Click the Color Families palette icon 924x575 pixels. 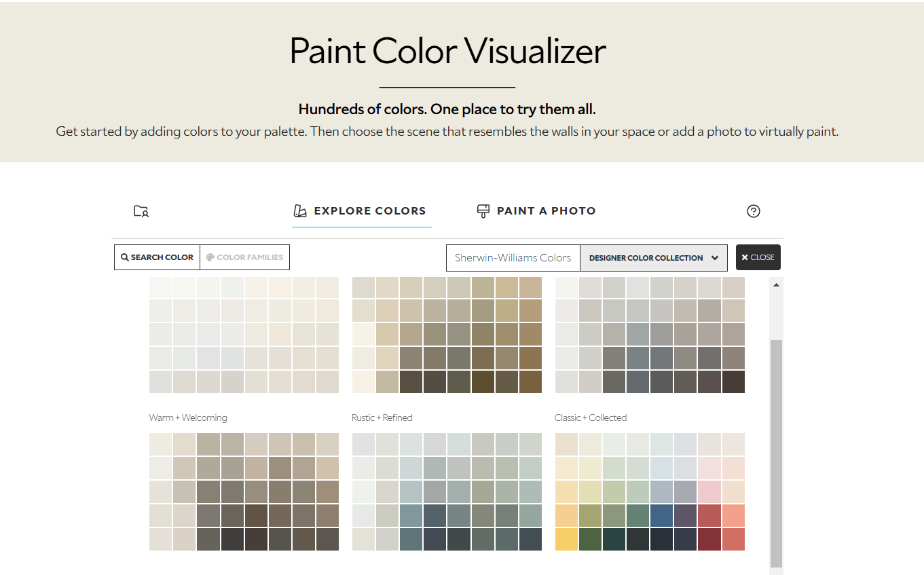click(210, 258)
